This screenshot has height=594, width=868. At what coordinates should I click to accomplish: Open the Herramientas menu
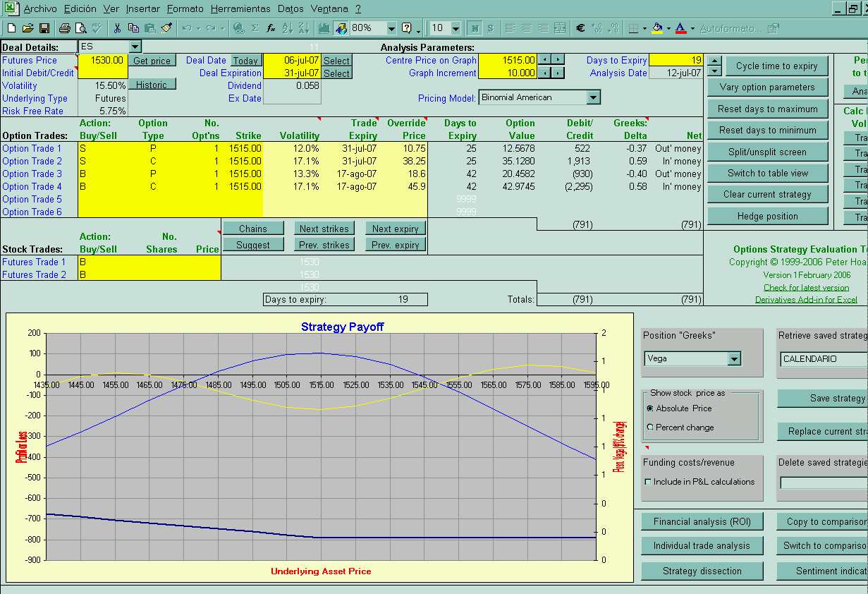pyautogui.click(x=240, y=9)
